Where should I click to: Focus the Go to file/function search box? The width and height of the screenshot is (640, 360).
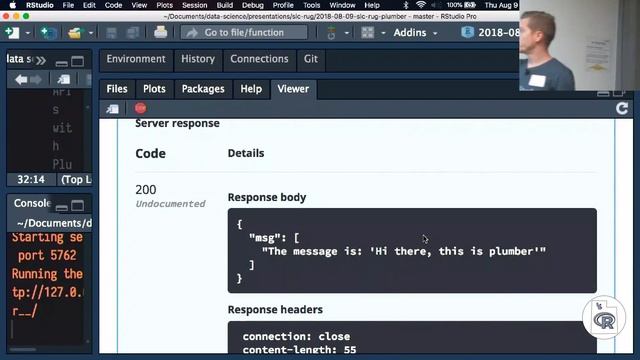click(244, 33)
